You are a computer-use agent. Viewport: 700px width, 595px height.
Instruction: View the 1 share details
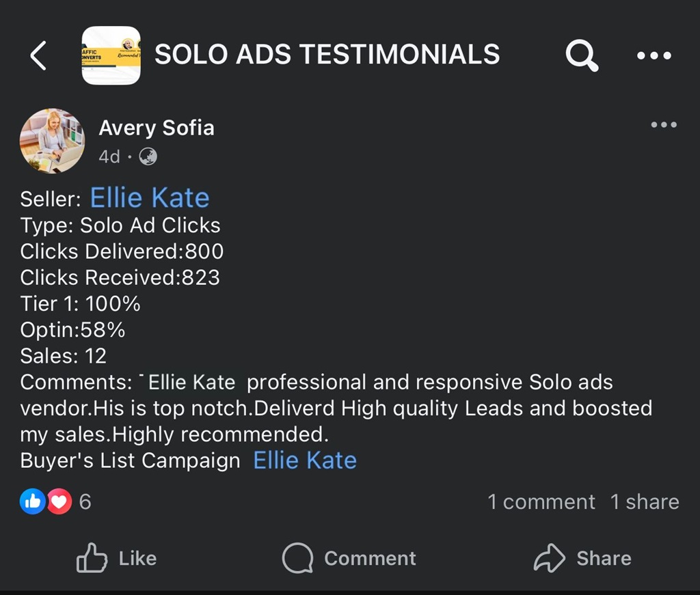pos(644,502)
